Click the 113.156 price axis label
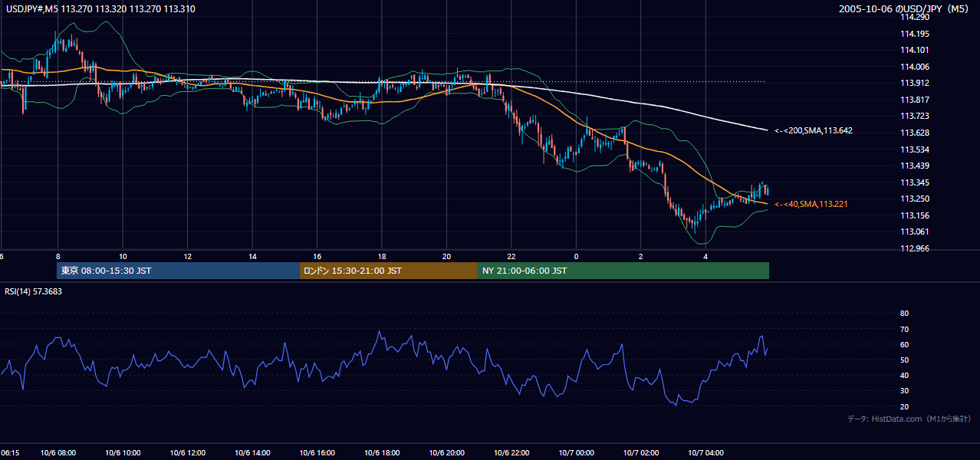Screen dimensions: 980x460 point(914,215)
